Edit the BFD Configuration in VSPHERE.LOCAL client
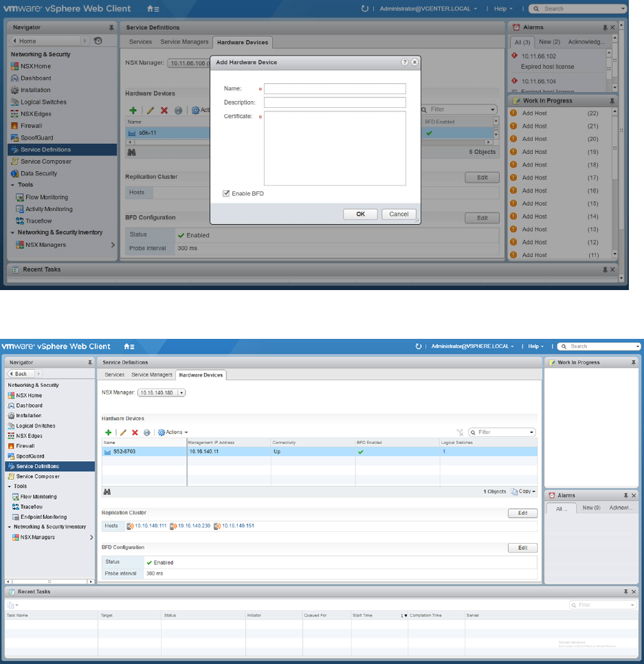This screenshot has height=664, width=644. (x=522, y=548)
